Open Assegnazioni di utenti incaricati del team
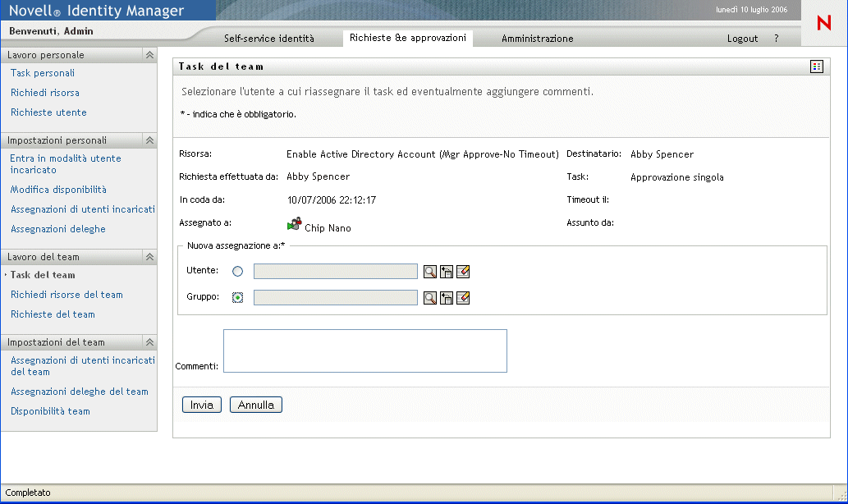The width and height of the screenshot is (848, 504). click(x=83, y=366)
